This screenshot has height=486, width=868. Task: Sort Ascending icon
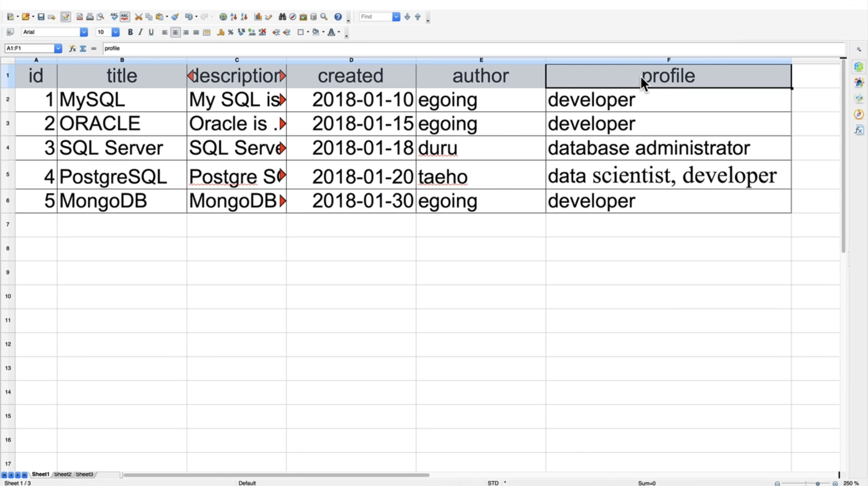pyautogui.click(x=234, y=17)
